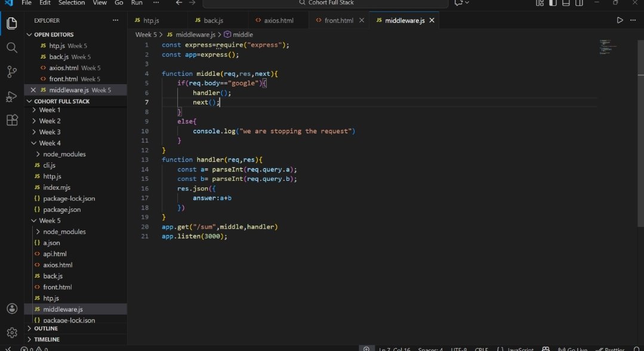Click the Prettier status bar item
Screen dimensions: 644x351
click(x=611, y=349)
